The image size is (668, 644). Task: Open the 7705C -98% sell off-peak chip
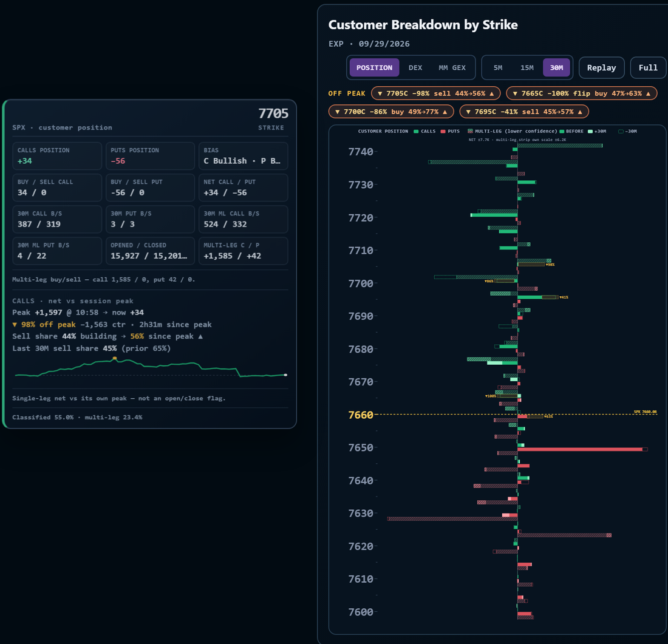tap(435, 93)
